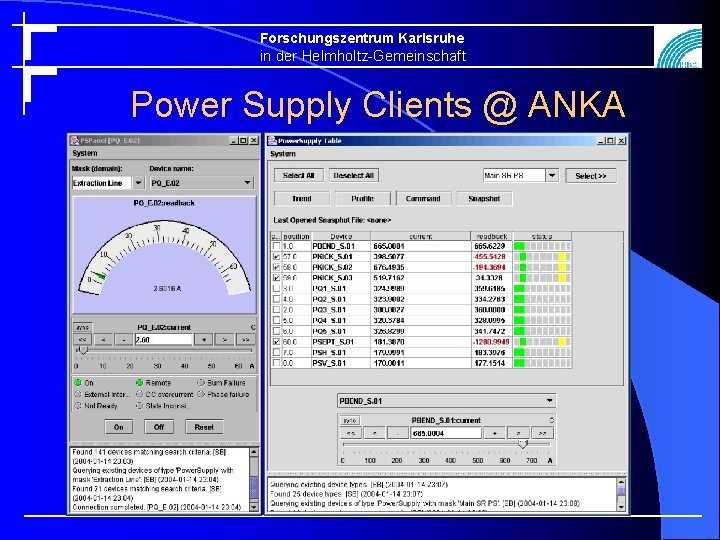
Task: Click the Command button
Action: [423, 199]
